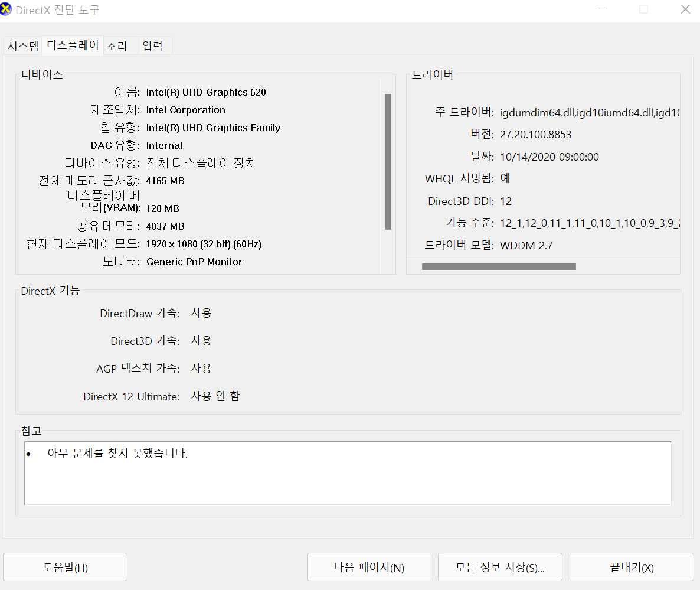
Task: Click display mode 1920 x 1080 (32 bit) (60Hz)
Action: coord(204,245)
